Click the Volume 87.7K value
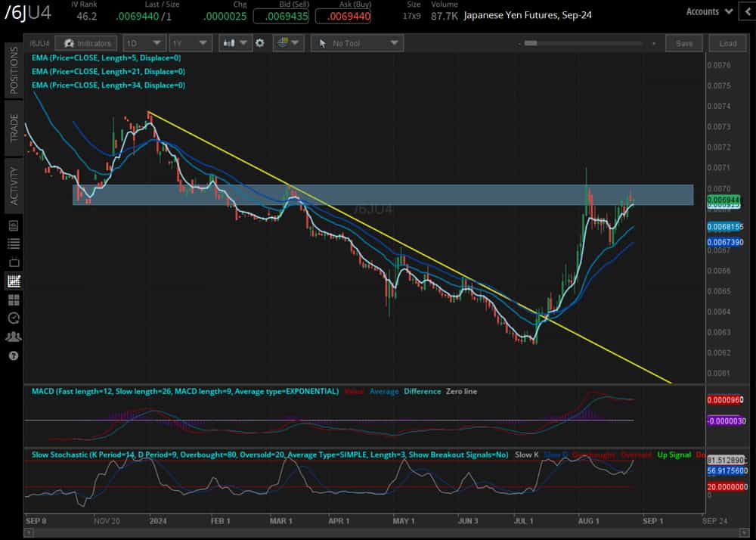This screenshot has height=540, width=756. 444,17
